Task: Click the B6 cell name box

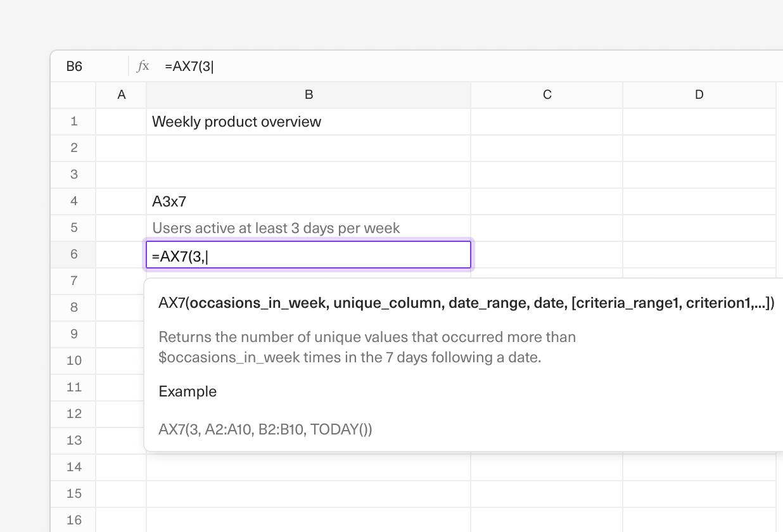Action: 90,66
